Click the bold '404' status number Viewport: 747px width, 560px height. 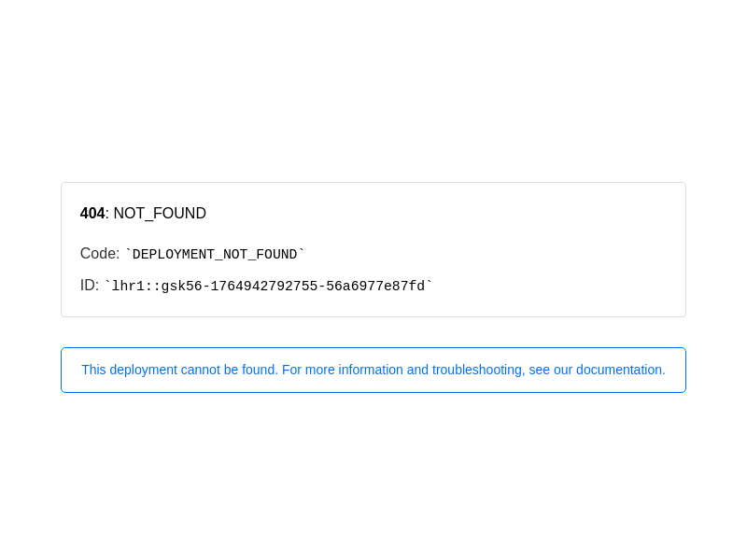[92, 214]
